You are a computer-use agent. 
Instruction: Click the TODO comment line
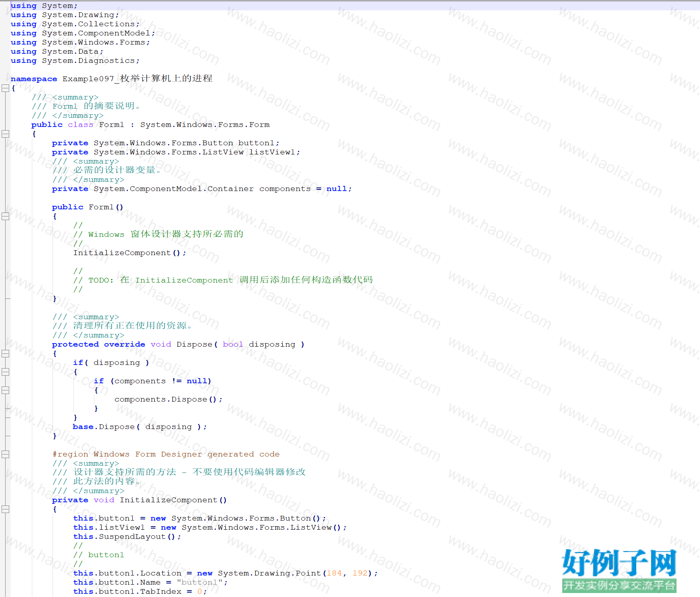[x=223, y=280]
